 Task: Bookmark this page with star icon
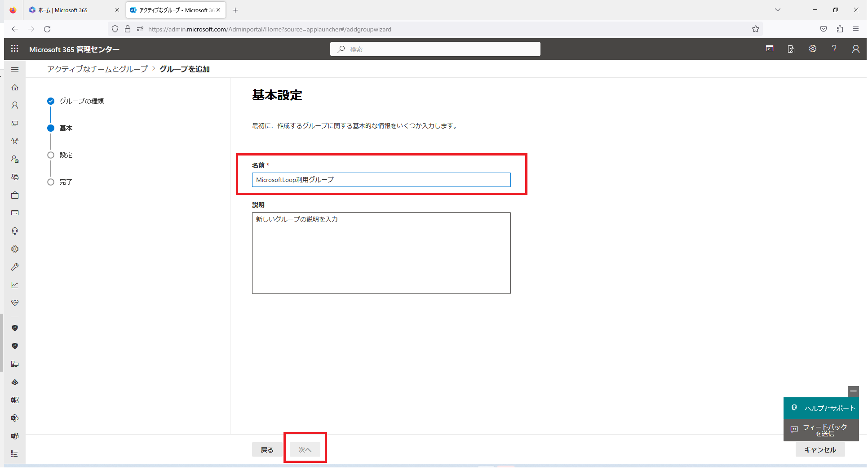(756, 29)
